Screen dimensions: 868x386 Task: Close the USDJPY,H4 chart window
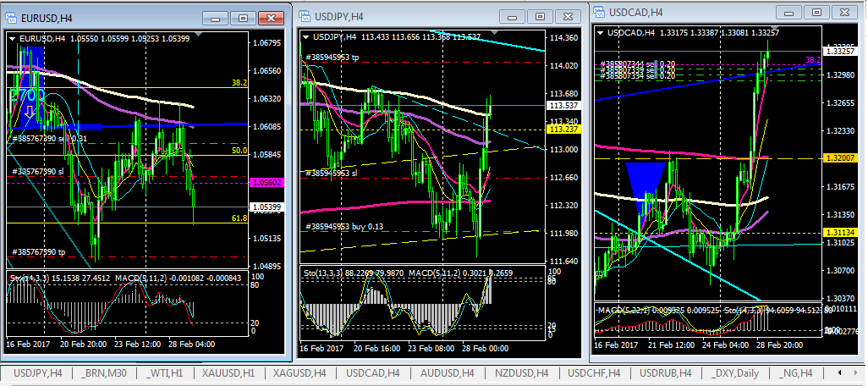click(568, 17)
